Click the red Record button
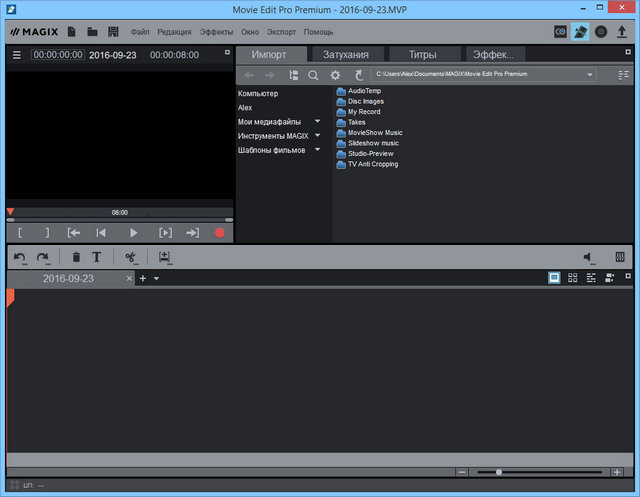Screen dimensions: 640x497 pyautogui.click(x=219, y=232)
